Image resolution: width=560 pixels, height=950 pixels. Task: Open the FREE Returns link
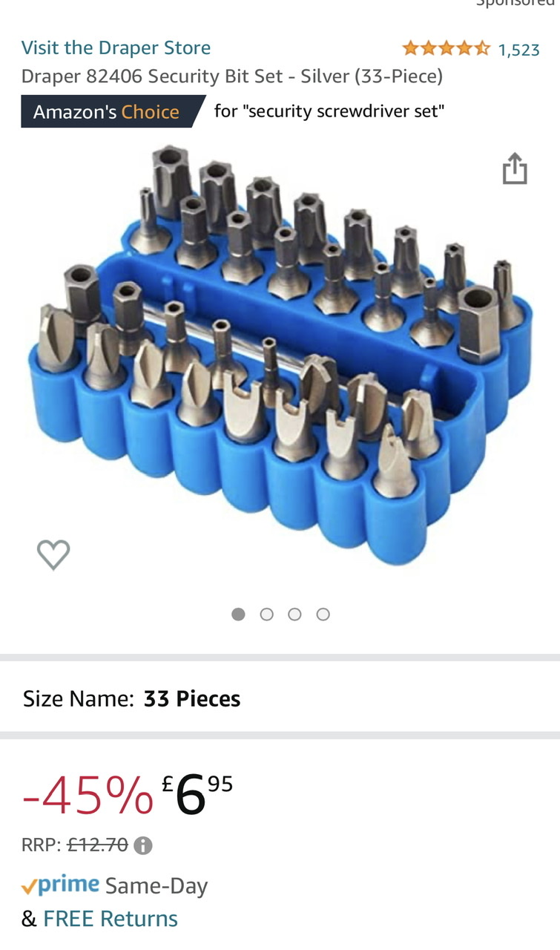[111, 919]
